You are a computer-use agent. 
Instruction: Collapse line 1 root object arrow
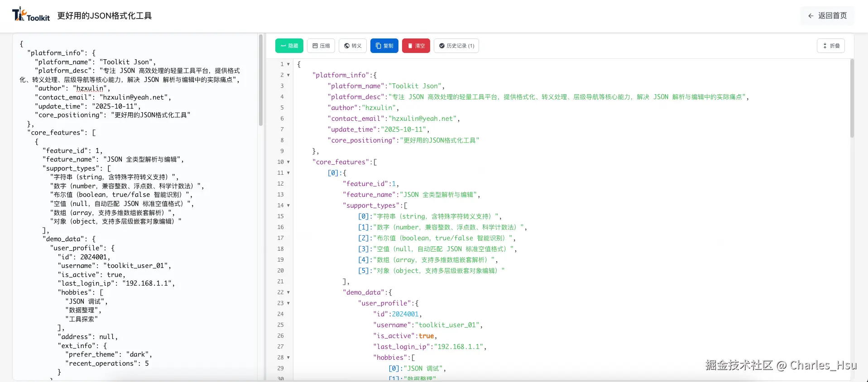coord(288,64)
